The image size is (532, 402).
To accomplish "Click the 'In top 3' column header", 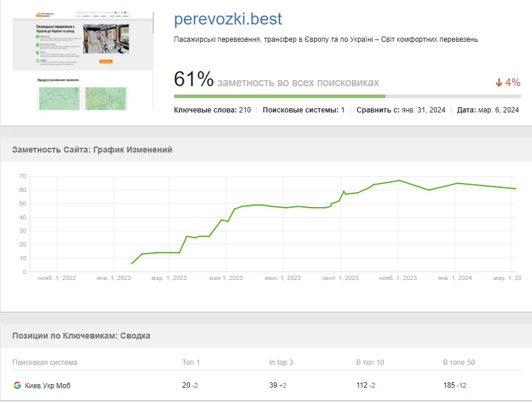I will pos(281,363).
